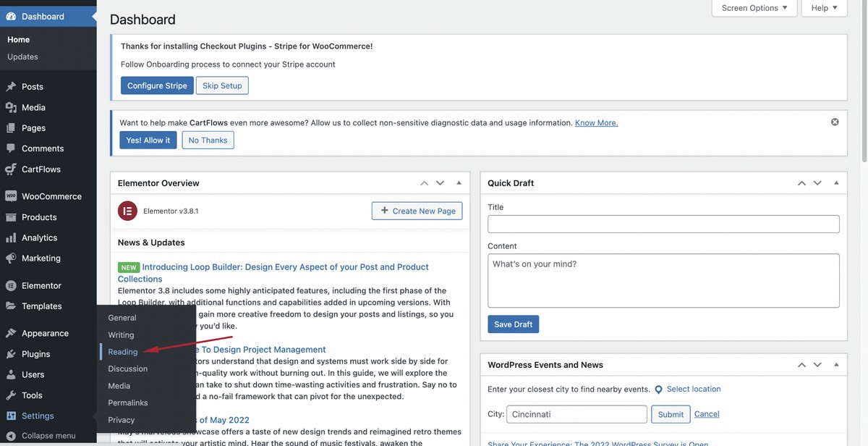
Task: Move WordPress Events and News panel up
Action: pos(801,365)
